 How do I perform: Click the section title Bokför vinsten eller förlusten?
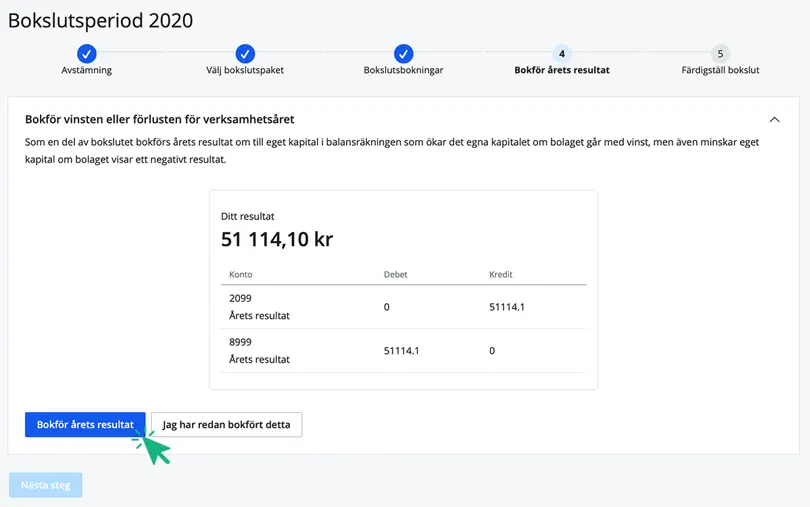[160, 119]
